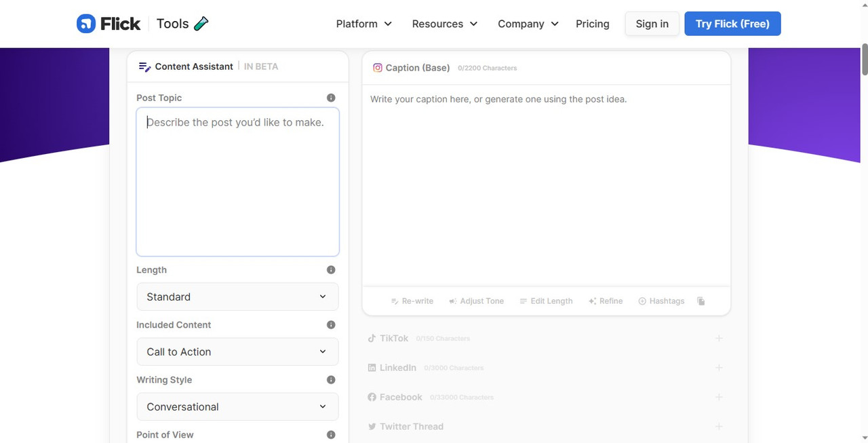The width and height of the screenshot is (868, 443).
Task: Open the Writing Style dropdown
Action: point(237,407)
